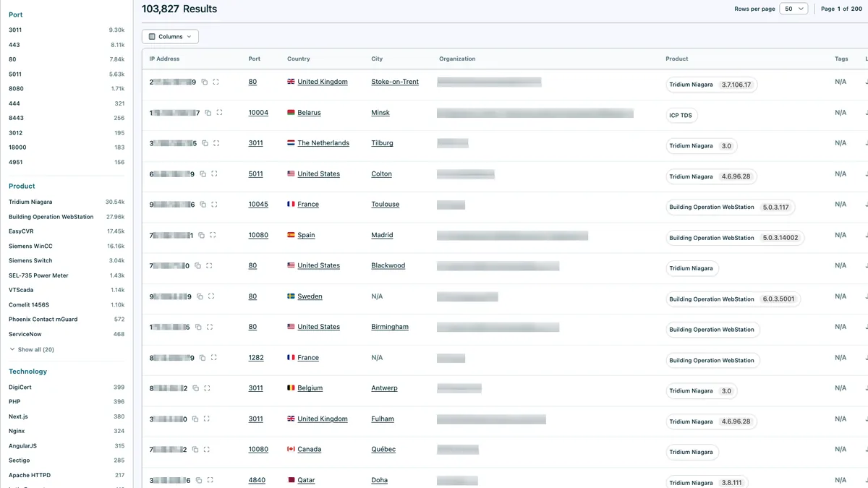Filter by Next.js technology
This screenshot has width=868, height=488.
[x=67, y=416]
